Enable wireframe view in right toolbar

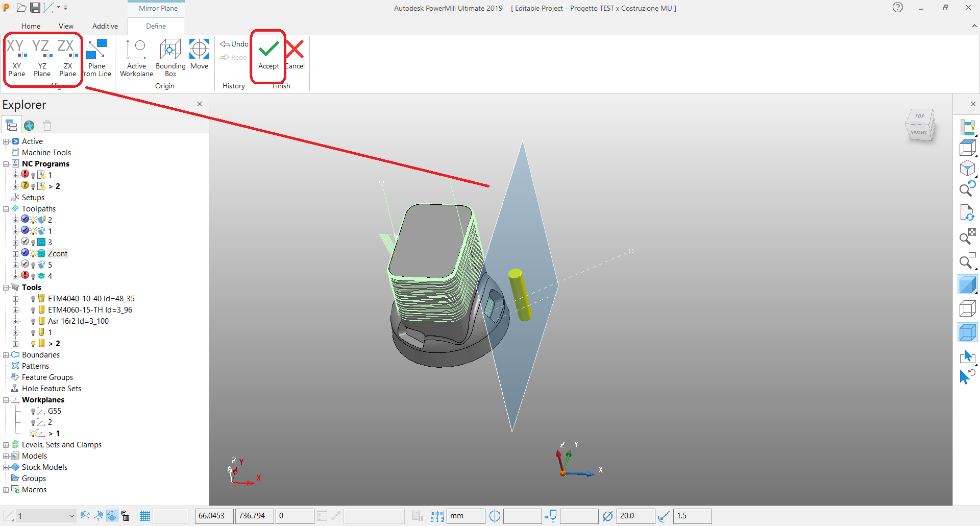[967, 308]
